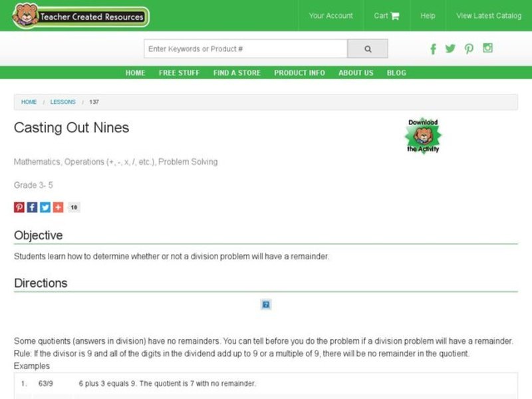Click the orange plus share button

coord(58,207)
